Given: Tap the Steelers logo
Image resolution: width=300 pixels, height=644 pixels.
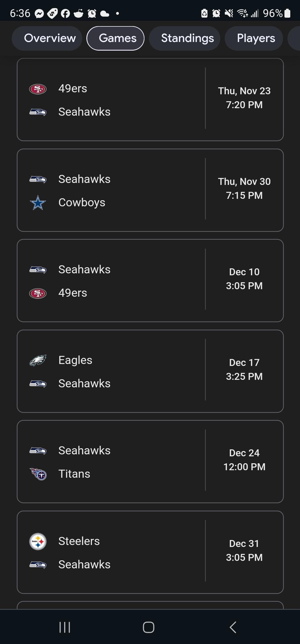Looking at the screenshot, I should (x=38, y=541).
